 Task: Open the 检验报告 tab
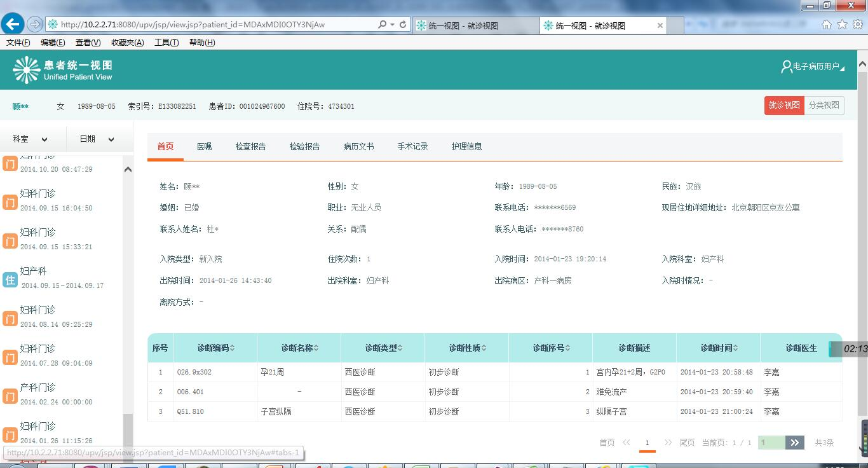coord(304,146)
